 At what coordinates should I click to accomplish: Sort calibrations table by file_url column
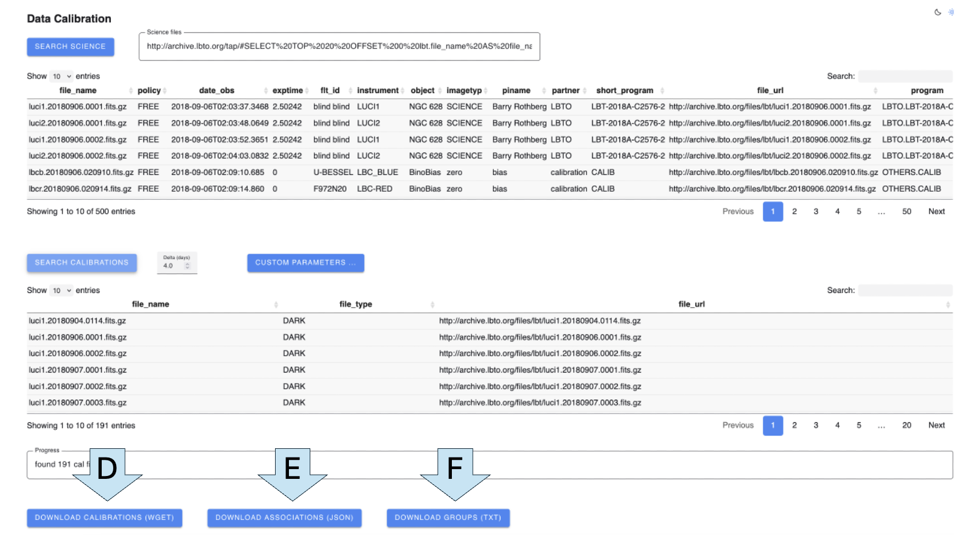point(691,304)
